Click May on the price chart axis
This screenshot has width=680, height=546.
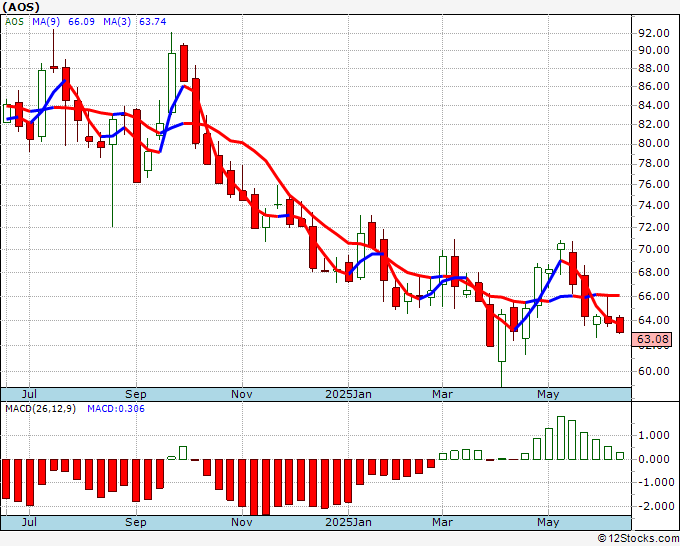(x=548, y=394)
